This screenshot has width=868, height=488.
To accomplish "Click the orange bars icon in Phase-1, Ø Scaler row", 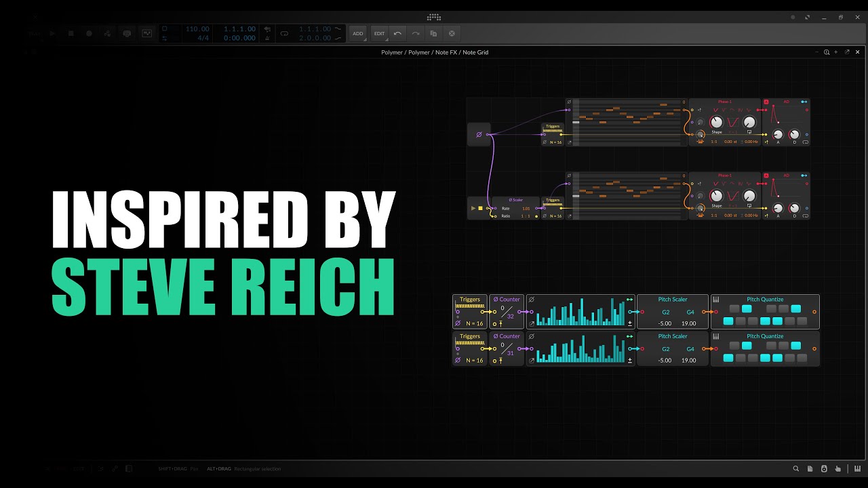I will point(701,216).
